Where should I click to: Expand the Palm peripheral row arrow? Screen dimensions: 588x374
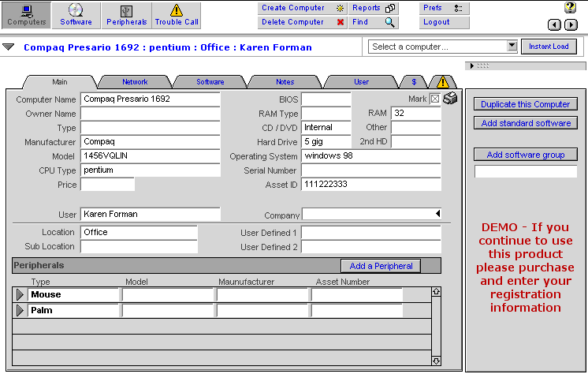pyautogui.click(x=20, y=311)
